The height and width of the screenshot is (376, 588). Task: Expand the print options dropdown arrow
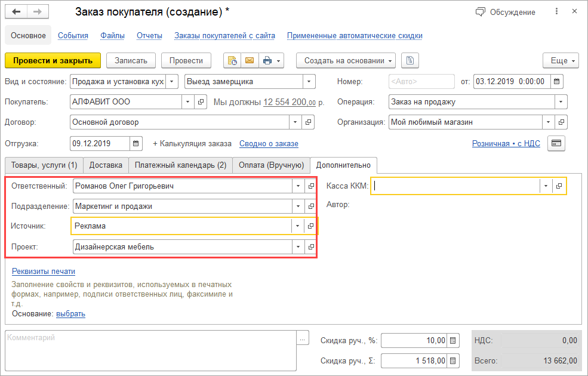click(x=279, y=61)
